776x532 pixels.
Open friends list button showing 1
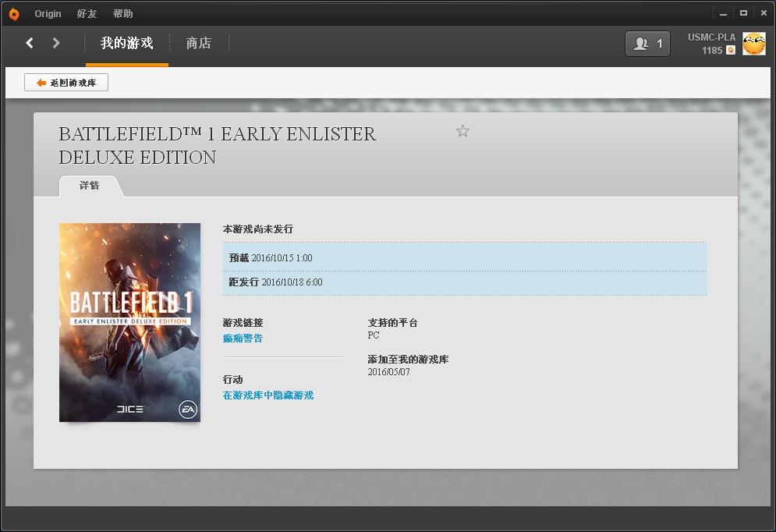tap(647, 44)
